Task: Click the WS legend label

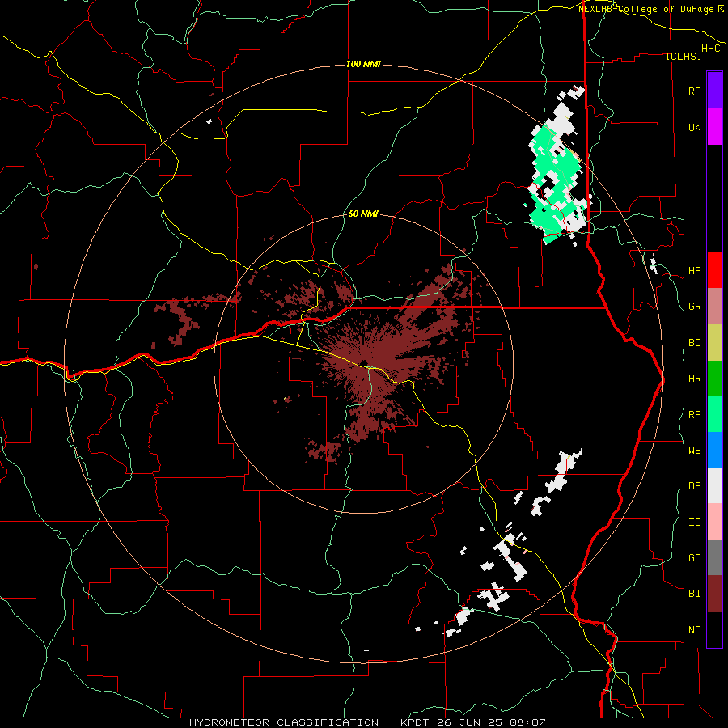Action: tap(694, 451)
